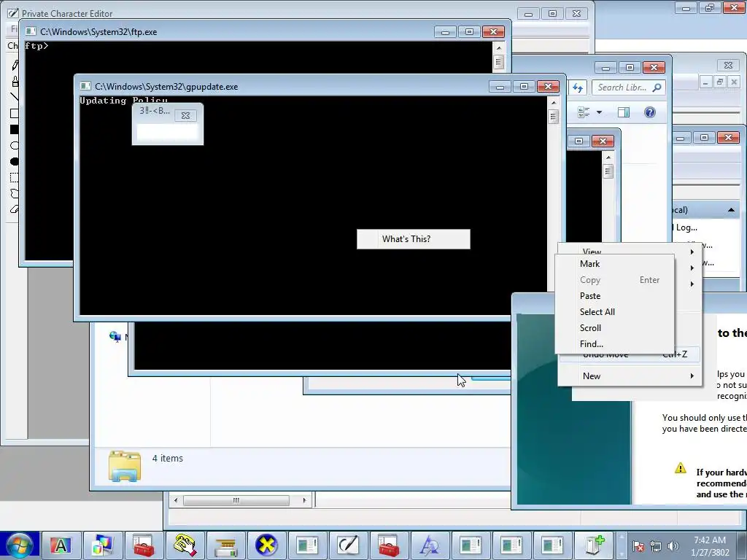Select the Straight Line tool in Character Editor
747x560 pixels.
[15, 97]
